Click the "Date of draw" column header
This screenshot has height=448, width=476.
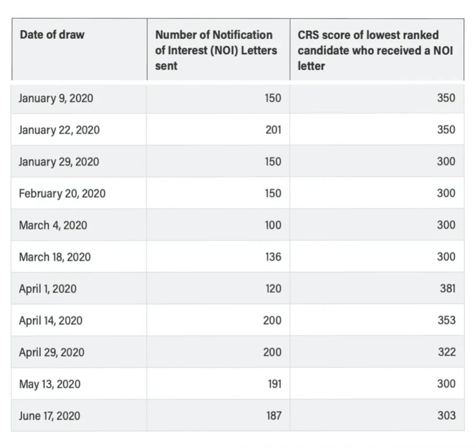pos(52,35)
